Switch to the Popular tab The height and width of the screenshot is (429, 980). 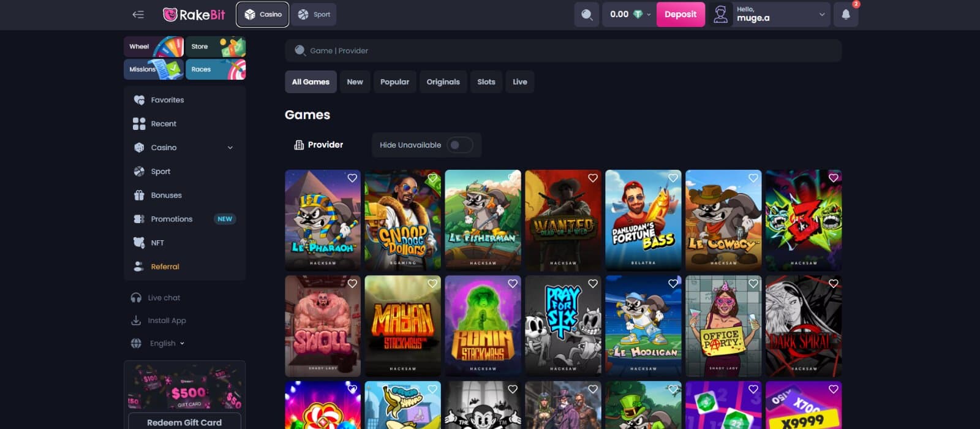pos(394,82)
